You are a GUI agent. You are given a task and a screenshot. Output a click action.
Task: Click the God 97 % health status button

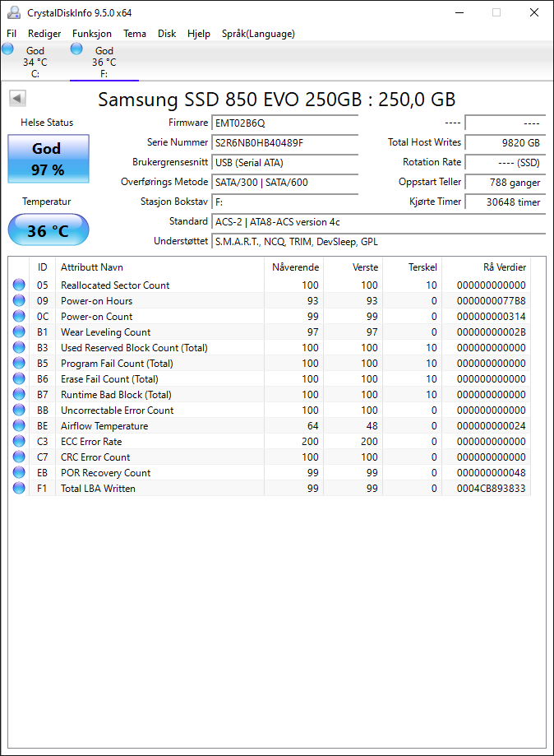(x=48, y=159)
